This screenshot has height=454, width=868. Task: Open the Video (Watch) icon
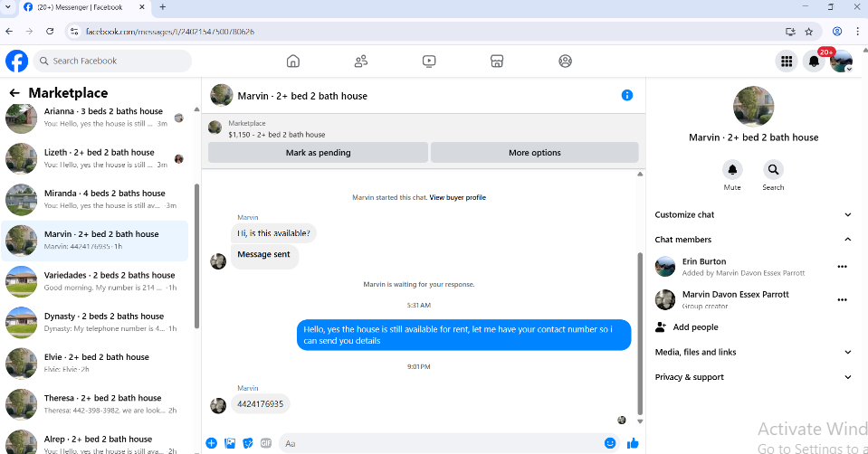point(429,61)
